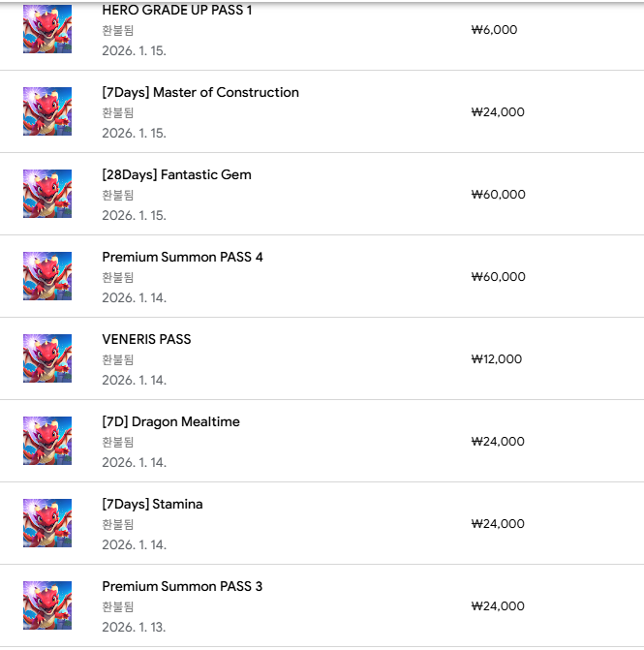This screenshot has height=650, width=644.
Task: Open the [7D] Dragon Mealtime order
Action: pos(170,422)
